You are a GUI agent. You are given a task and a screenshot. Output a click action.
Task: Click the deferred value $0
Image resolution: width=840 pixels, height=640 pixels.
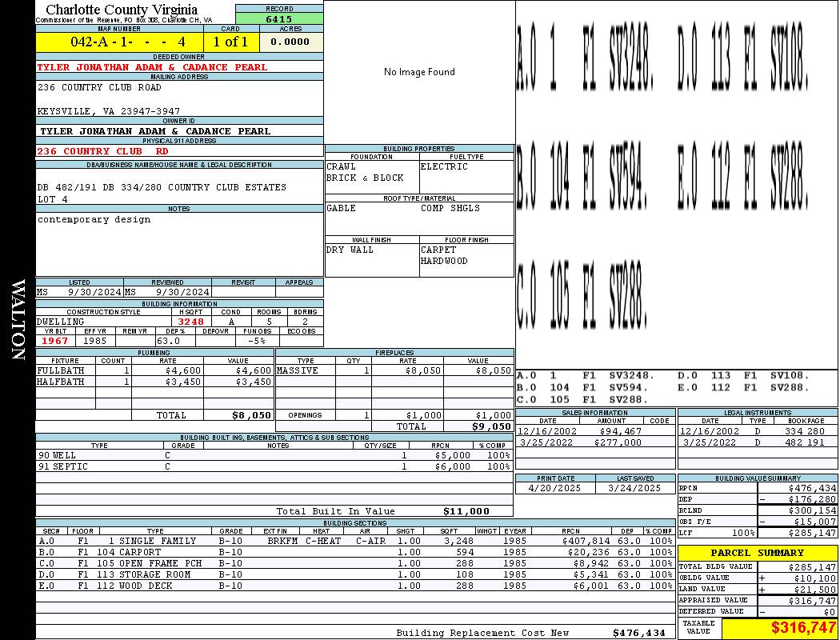830,612
